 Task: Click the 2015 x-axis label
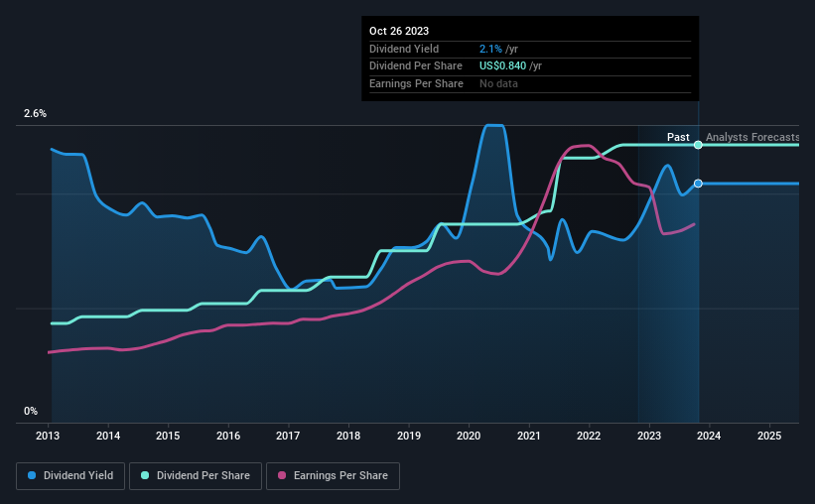(168, 436)
